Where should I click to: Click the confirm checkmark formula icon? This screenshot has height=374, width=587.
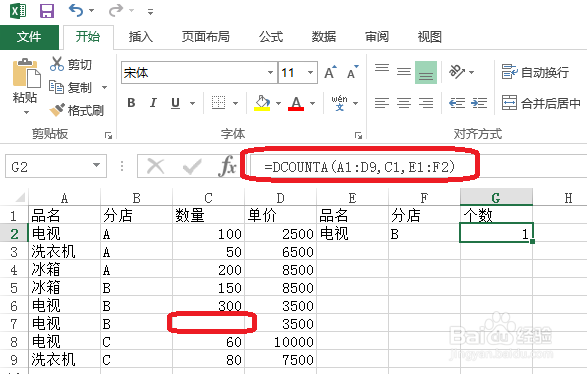tap(192, 166)
